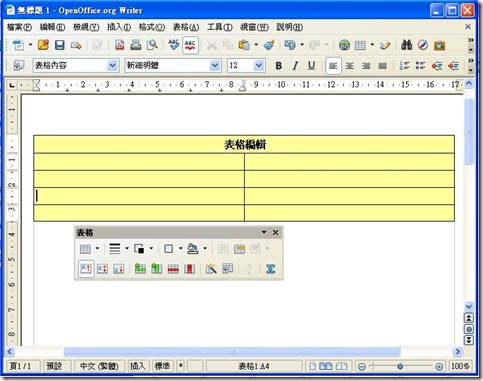Open Find & Replace binoculars icon
The height and width of the screenshot is (381, 483).
click(406, 45)
